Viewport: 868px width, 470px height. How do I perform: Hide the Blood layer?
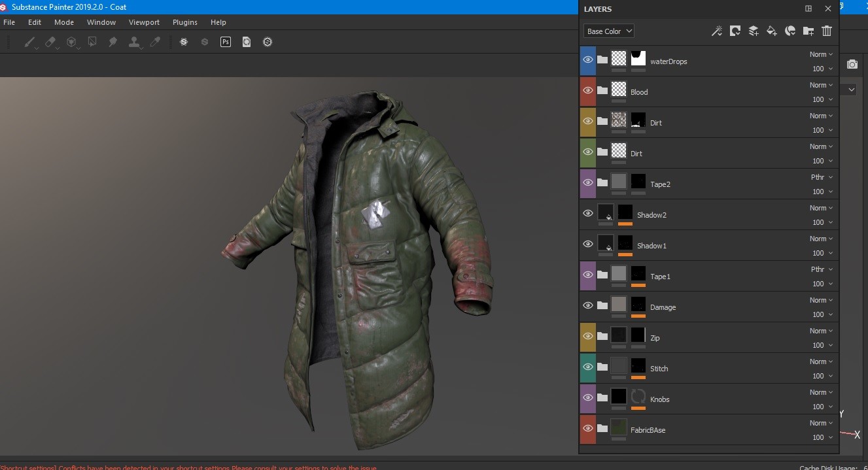pyautogui.click(x=587, y=90)
